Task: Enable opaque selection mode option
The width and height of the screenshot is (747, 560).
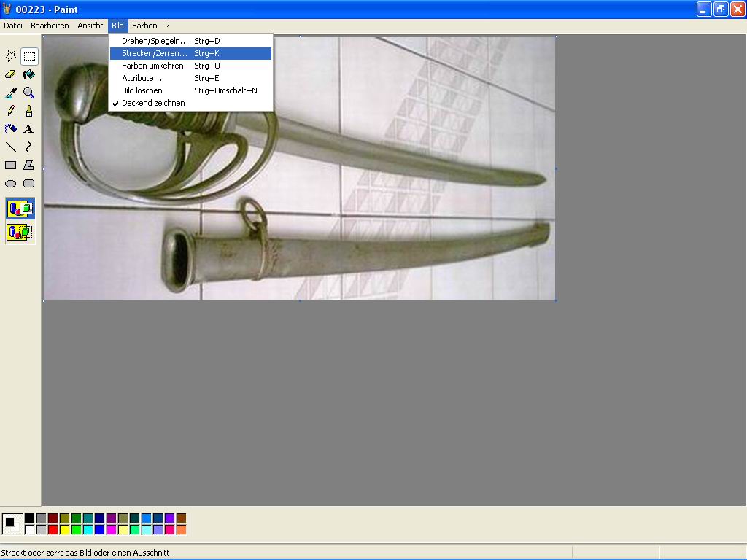Action: pos(20,209)
